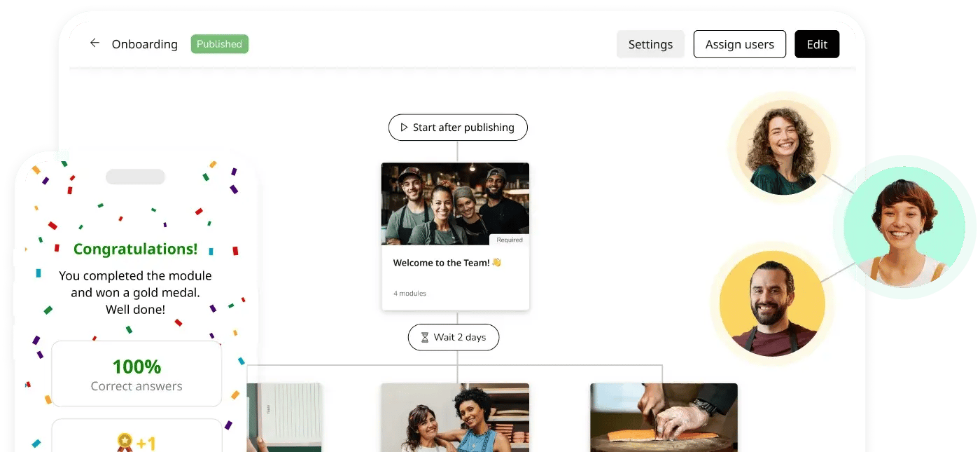Click the Welcome to the Team! title
The image size is (980, 452).
(x=447, y=263)
